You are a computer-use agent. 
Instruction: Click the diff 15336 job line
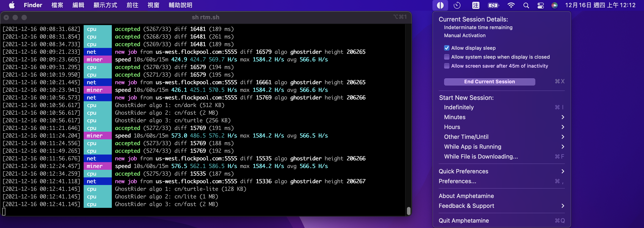240,181
